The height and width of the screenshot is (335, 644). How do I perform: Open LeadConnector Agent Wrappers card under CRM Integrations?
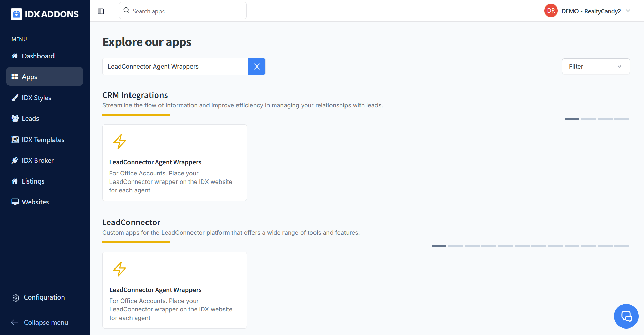pos(174,162)
